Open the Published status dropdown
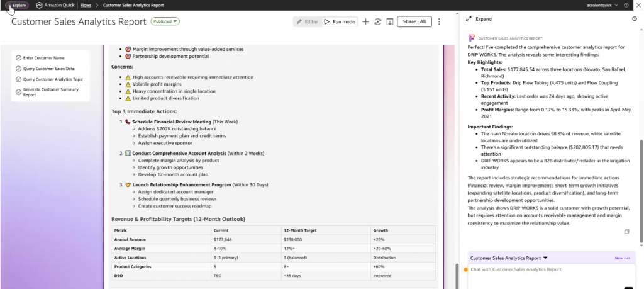This screenshot has height=289, width=644. click(x=165, y=21)
